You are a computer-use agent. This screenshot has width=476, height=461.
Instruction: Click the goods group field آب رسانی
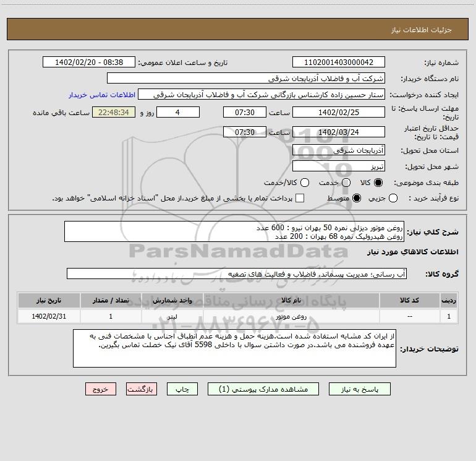coord(237,274)
